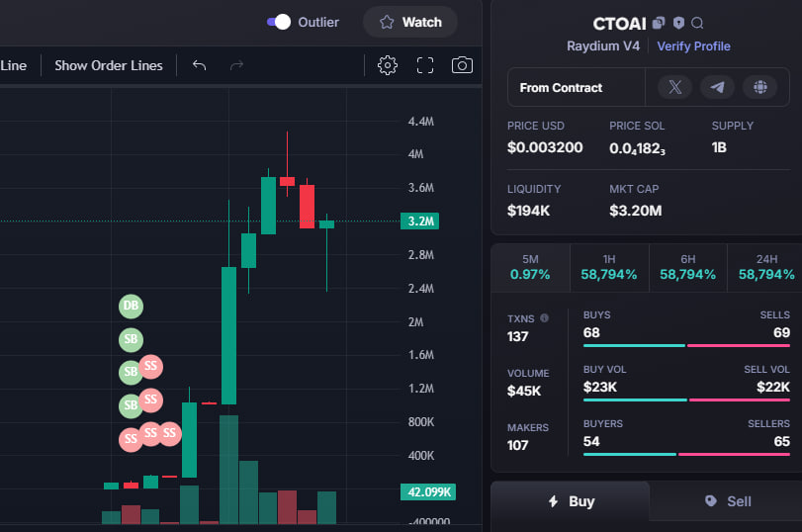This screenshot has height=532, width=802.
Task: Open chart settings gear
Action: click(388, 65)
